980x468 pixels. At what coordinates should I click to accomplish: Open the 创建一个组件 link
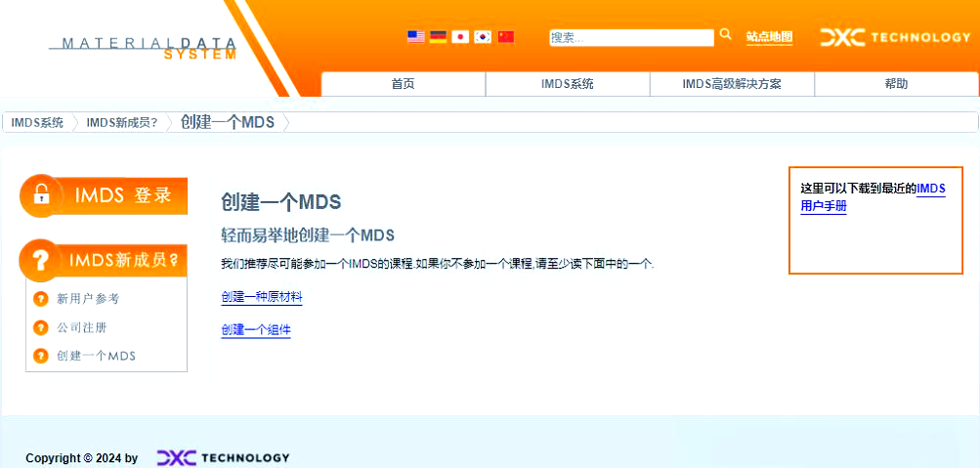[x=256, y=330]
